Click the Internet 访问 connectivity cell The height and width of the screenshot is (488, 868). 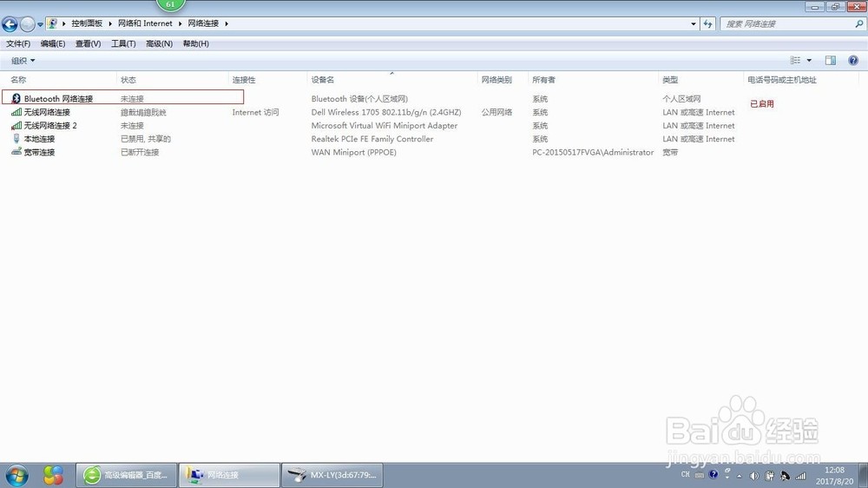255,112
